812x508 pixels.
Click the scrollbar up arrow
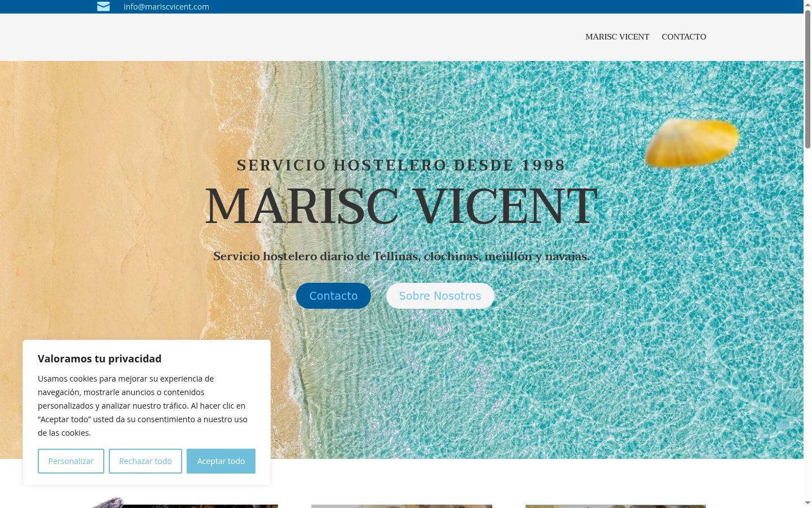807,5
